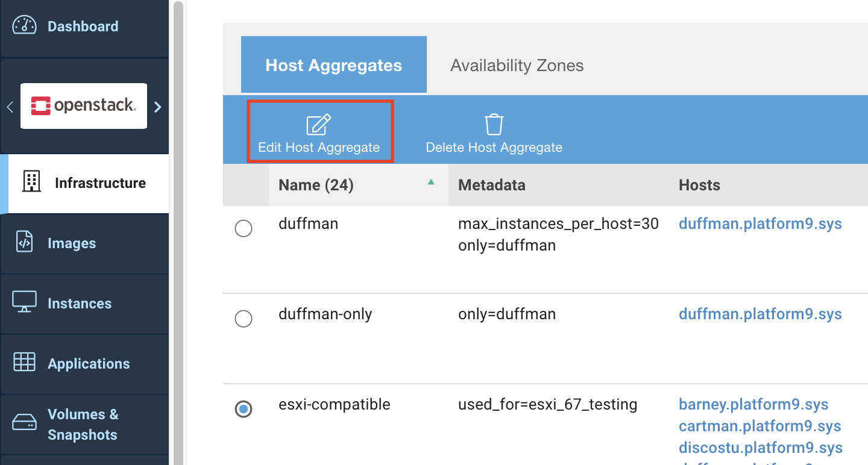The image size is (868, 465).
Task: Click the Delete Host Aggregate trash icon
Action: pos(494,125)
